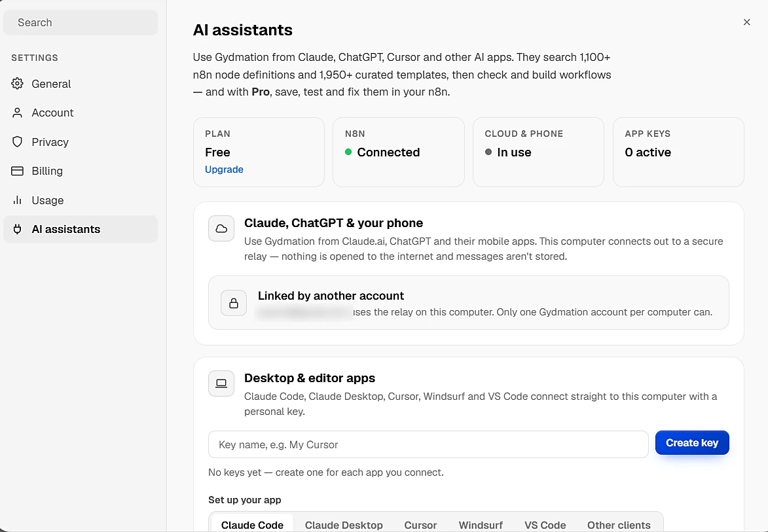Screen dimensions: 768x532
Task: Click the gray In use status dot
Action: 488,152
